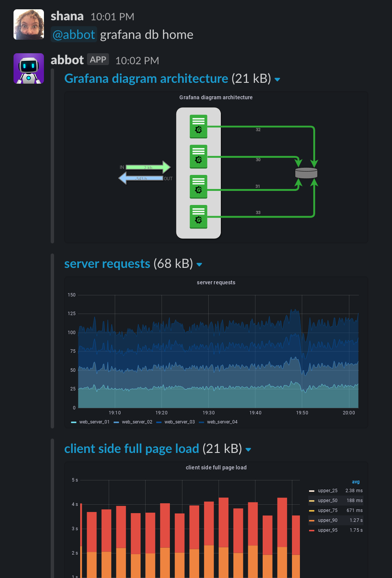Viewport: 392px width, 578px height.
Task: Click the bottom server icon in the architecture diagram
Action: 198,217
